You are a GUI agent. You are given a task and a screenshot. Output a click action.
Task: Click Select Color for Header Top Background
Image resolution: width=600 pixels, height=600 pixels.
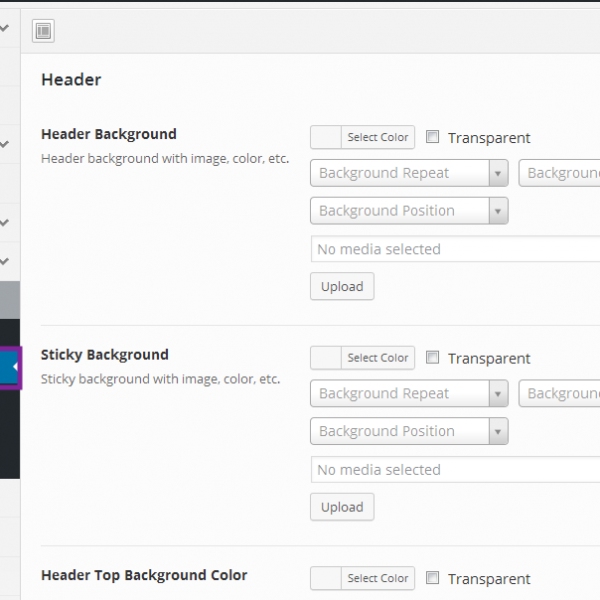(x=377, y=578)
